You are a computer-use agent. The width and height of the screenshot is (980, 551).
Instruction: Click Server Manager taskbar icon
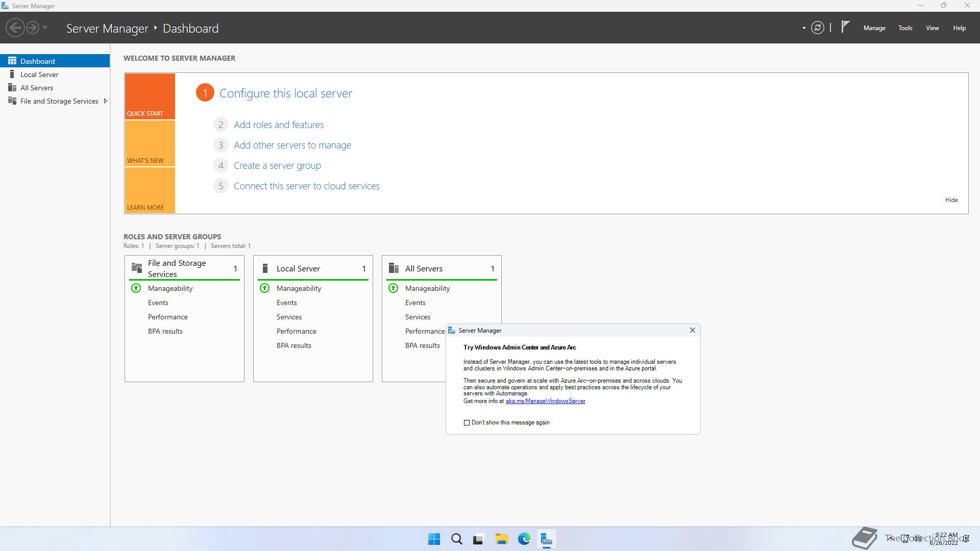click(x=547, y=539)
